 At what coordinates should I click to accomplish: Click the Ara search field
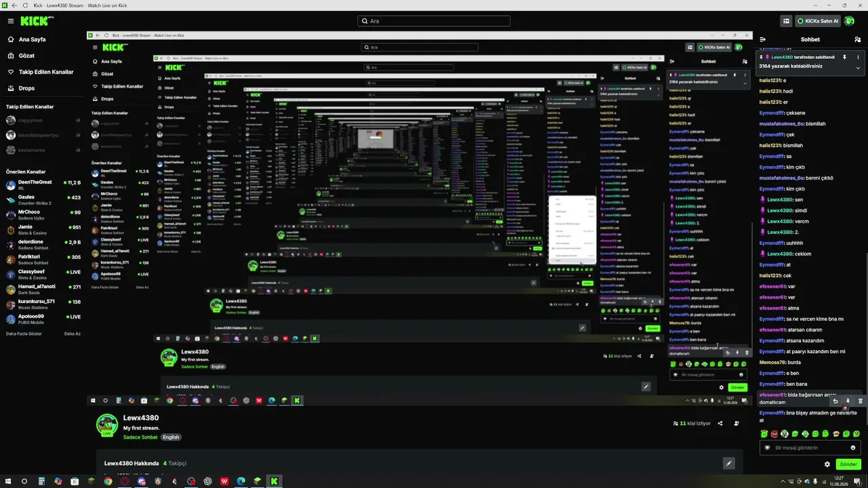coord(434,21)
